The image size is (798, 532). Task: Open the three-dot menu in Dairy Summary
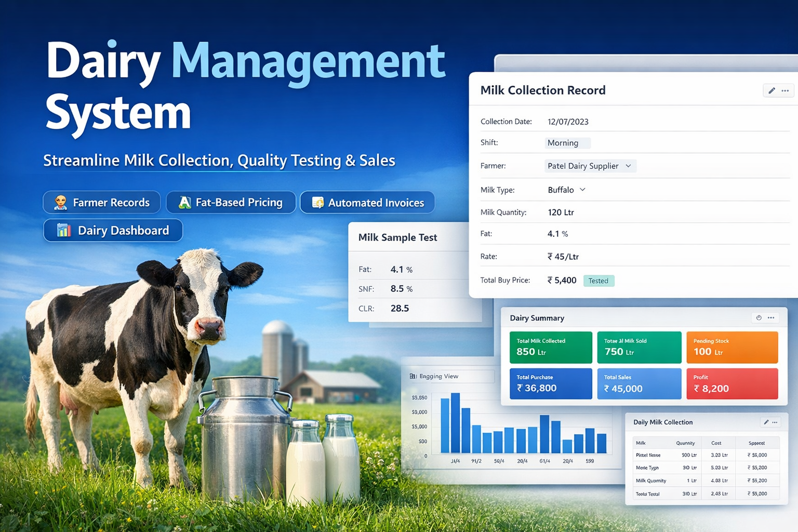tap(771, 318)
